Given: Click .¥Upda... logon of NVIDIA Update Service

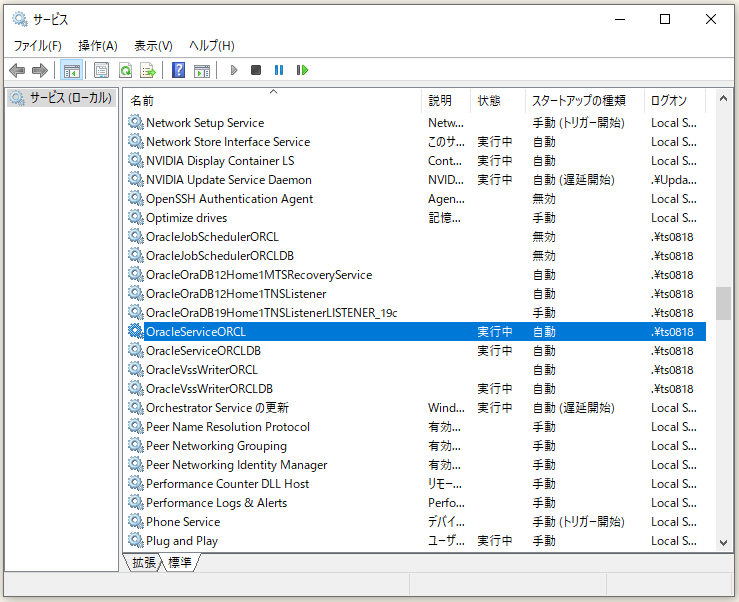Looking at the screenshot, I should 673,180.
